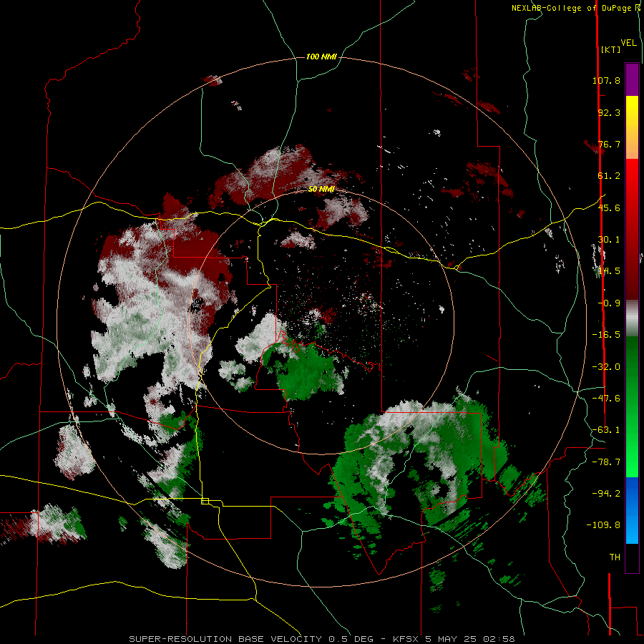Click the 45.6 legend value
Image resolution: width=644 pixels, height=644 pixels.
coord(609,208)
